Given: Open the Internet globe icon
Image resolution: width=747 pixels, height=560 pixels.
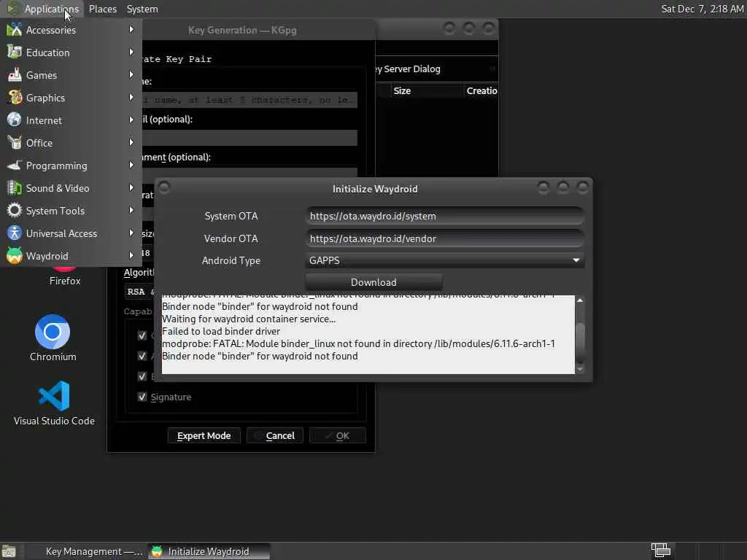Looking at the screenshot, I should pos(15,120).
